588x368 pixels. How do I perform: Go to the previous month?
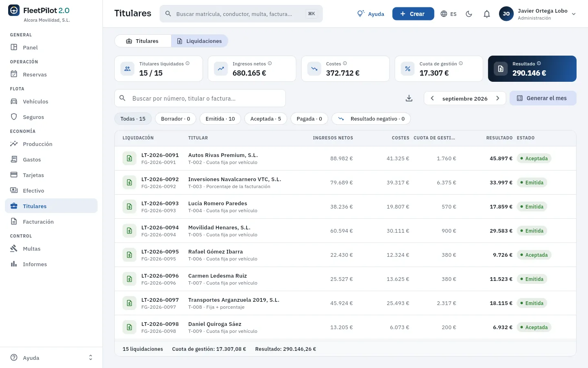pyautogui.click(x=432, y=98)
